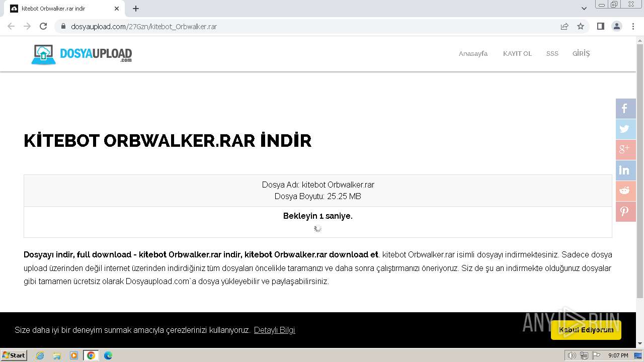Launch media player from taskbar
Screen dimensions: 644x362
tap(74, 355)
